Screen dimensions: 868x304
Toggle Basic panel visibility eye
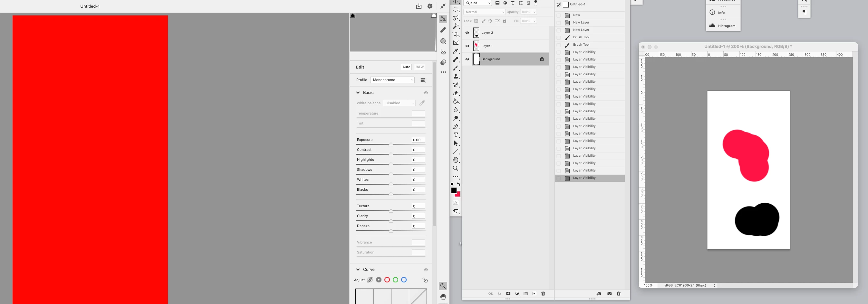pos(426,93)
